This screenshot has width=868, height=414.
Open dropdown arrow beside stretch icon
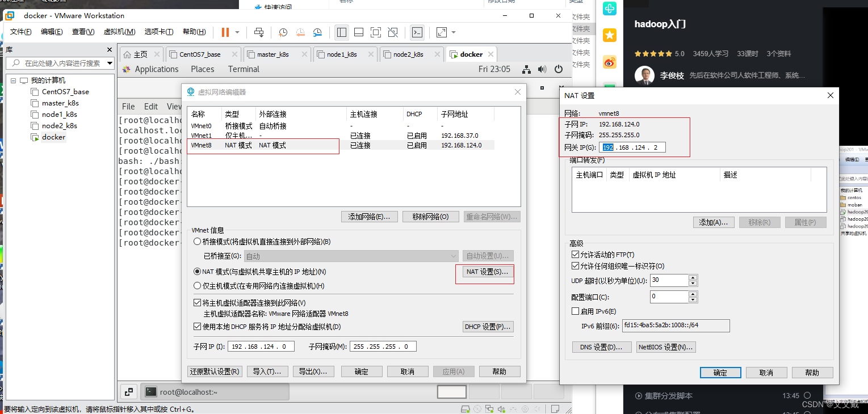coord(454,32)
